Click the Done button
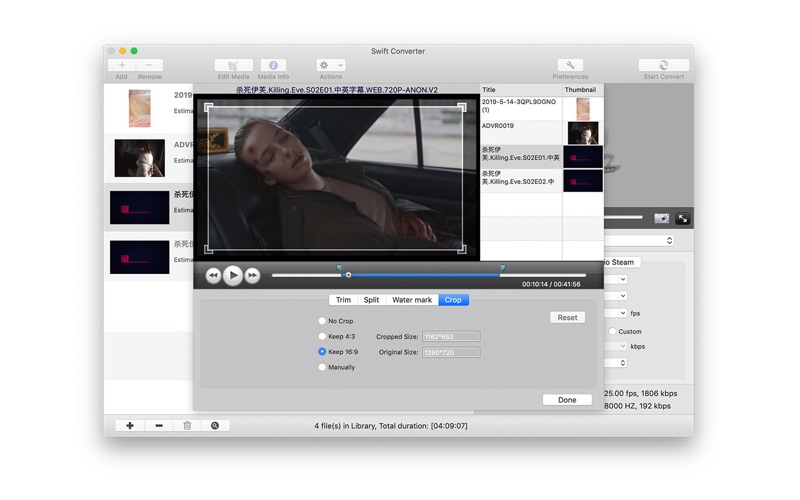The width and height of the screenshot is (800, 500). pyautogui.click(x=567, y=400)
